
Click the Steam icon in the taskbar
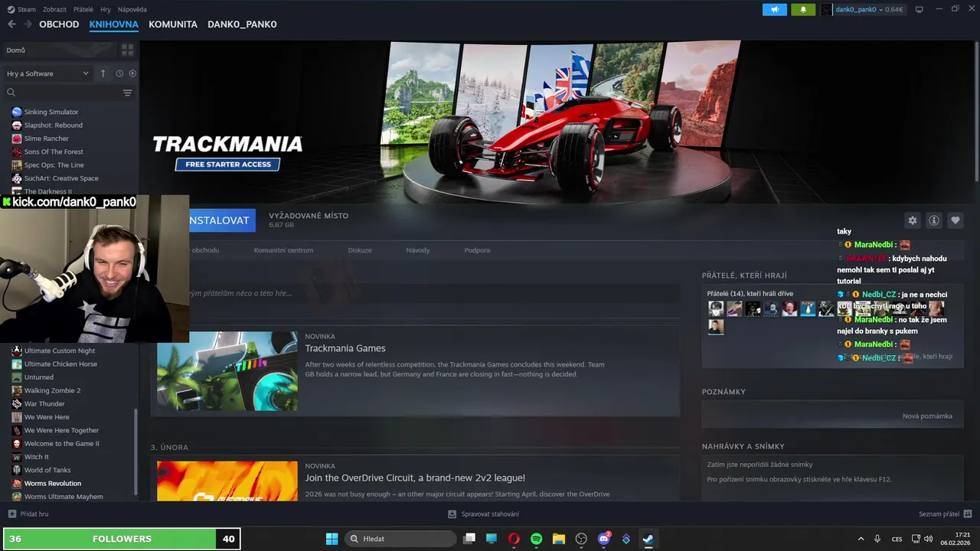point(648,539)
